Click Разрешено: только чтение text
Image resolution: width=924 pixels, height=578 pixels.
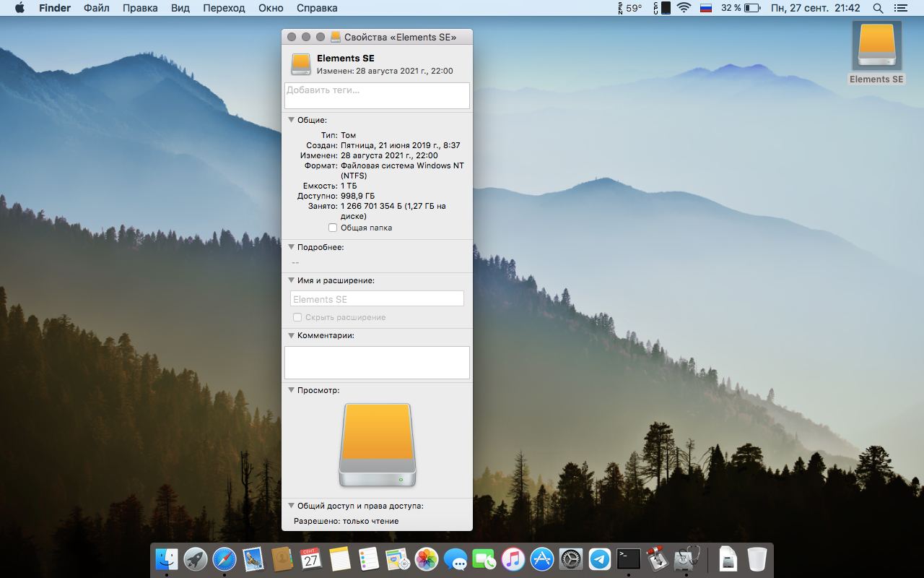[346, 521]
